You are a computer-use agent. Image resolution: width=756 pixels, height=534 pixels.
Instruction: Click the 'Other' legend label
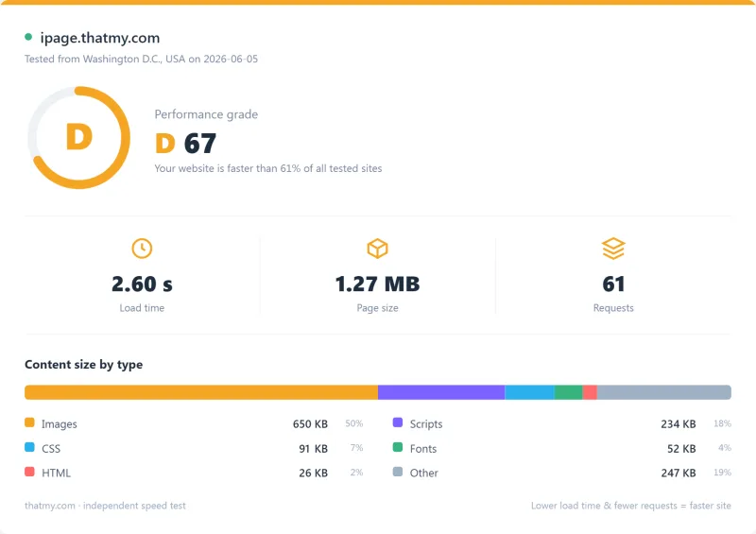pyautogui.click(x=423, y=473)
